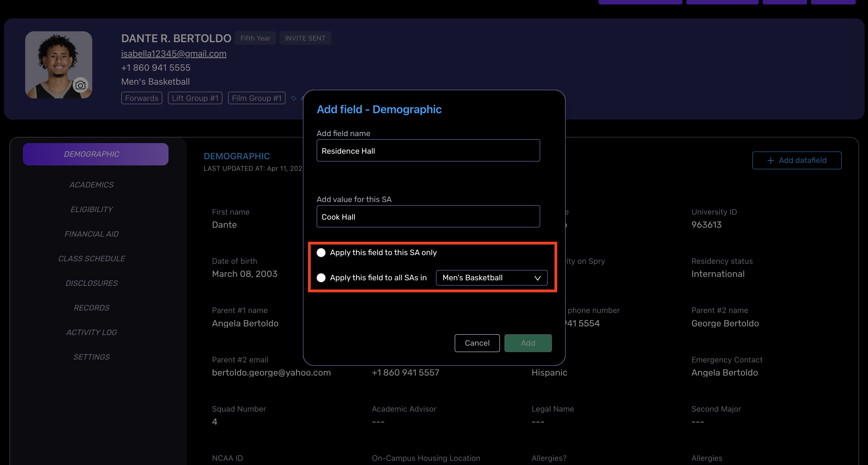This screenshot has width=868, height=465.
Task: Click the tag icon after Film Group #1
Action: point(294,98)
